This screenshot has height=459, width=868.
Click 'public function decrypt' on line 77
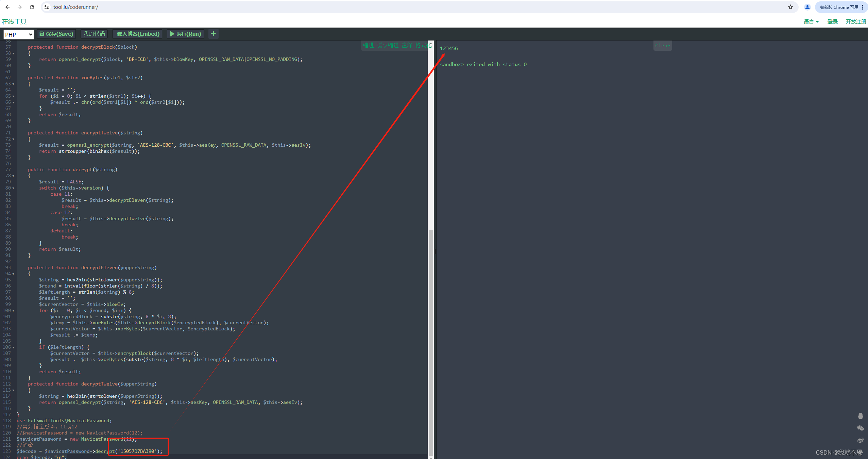click(x=60, y=169)
